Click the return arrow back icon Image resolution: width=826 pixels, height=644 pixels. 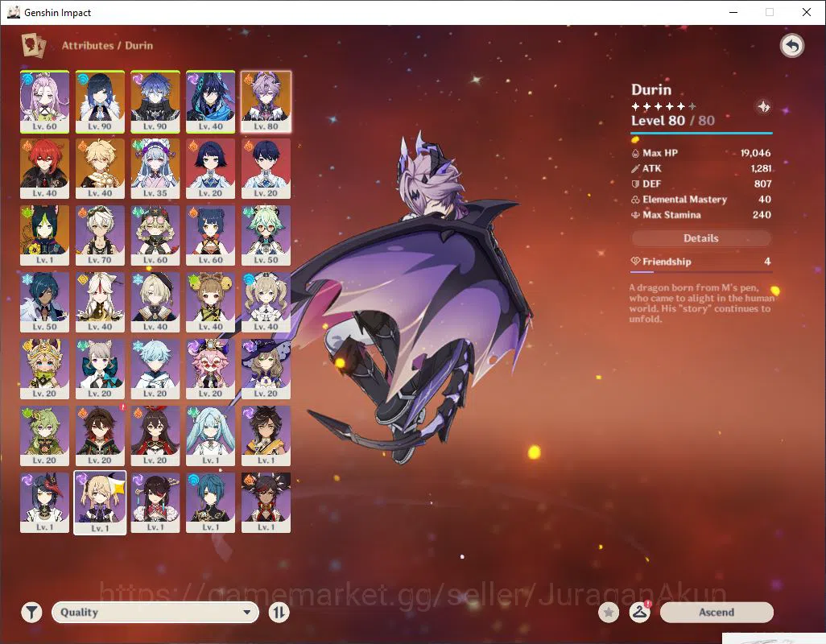coord(791,47)
